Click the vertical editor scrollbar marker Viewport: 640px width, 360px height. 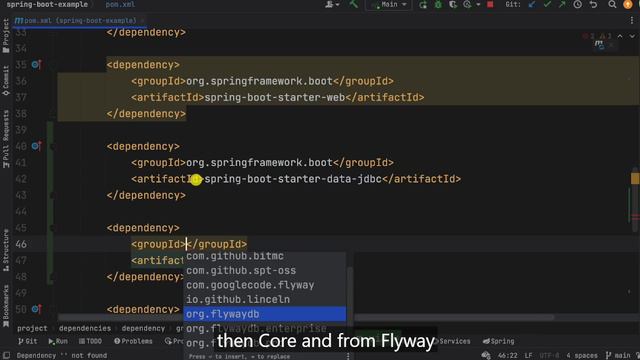coord(635,178)
